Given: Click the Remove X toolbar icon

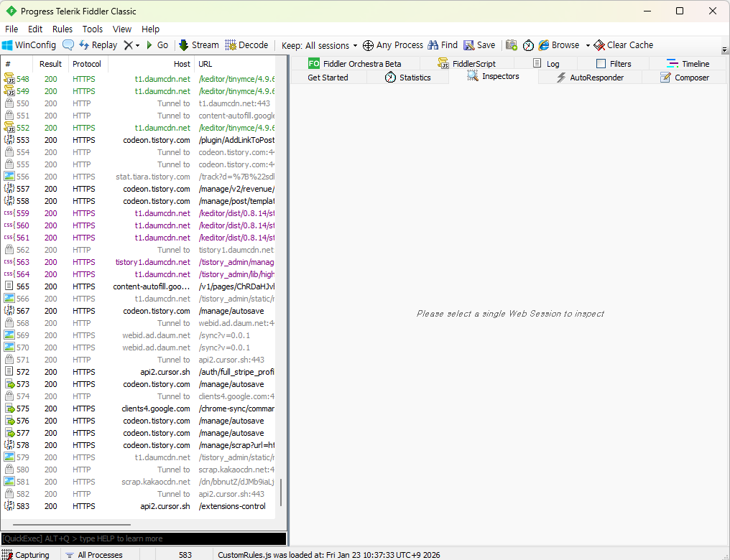Looking at the screenshot, I should pos(129,45).
